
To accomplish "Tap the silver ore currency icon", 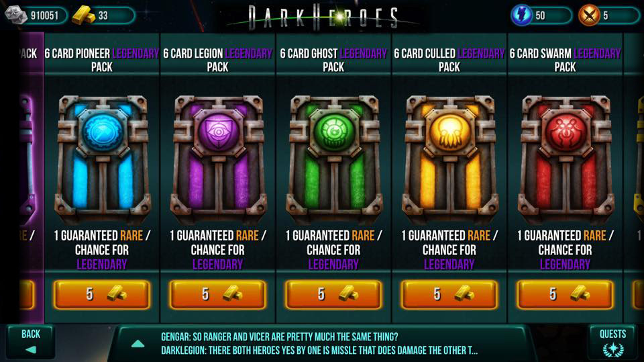I will 15,15.
